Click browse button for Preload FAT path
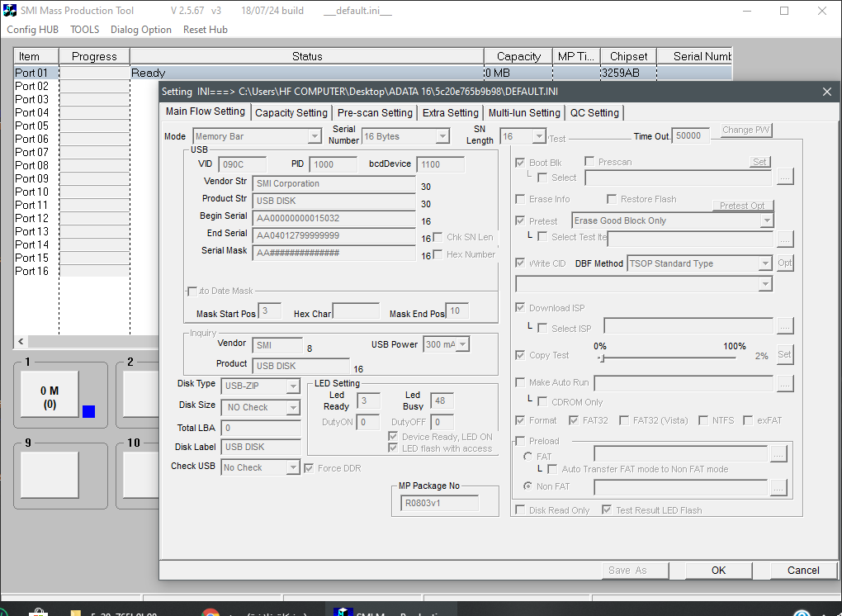842x616 pixels. click(x=778, y=454)
